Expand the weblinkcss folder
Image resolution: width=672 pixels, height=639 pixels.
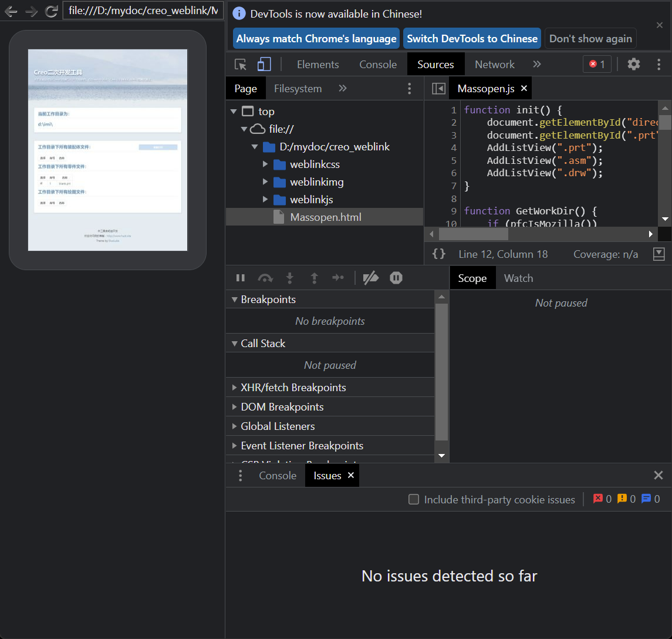pos(265,164)
